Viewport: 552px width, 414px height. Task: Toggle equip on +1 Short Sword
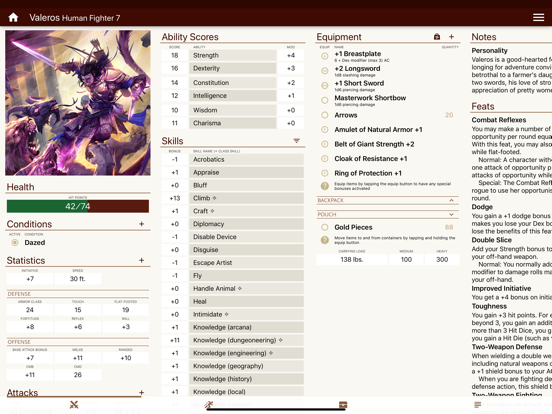click(x=325, y=86)
